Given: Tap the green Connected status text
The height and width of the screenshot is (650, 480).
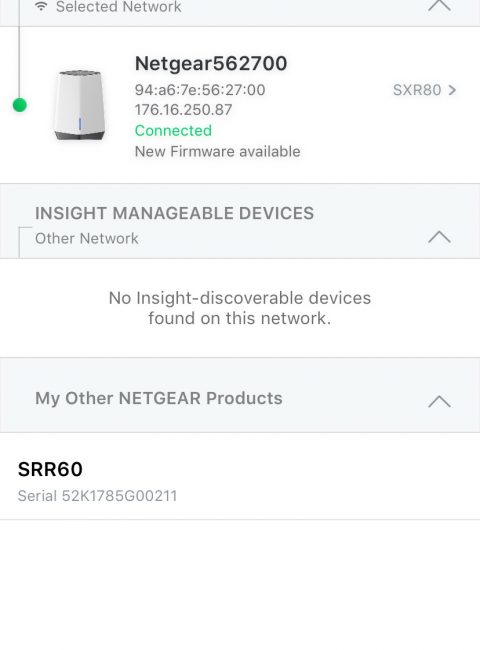Looking at the screenshot, I should coord(173,131).
